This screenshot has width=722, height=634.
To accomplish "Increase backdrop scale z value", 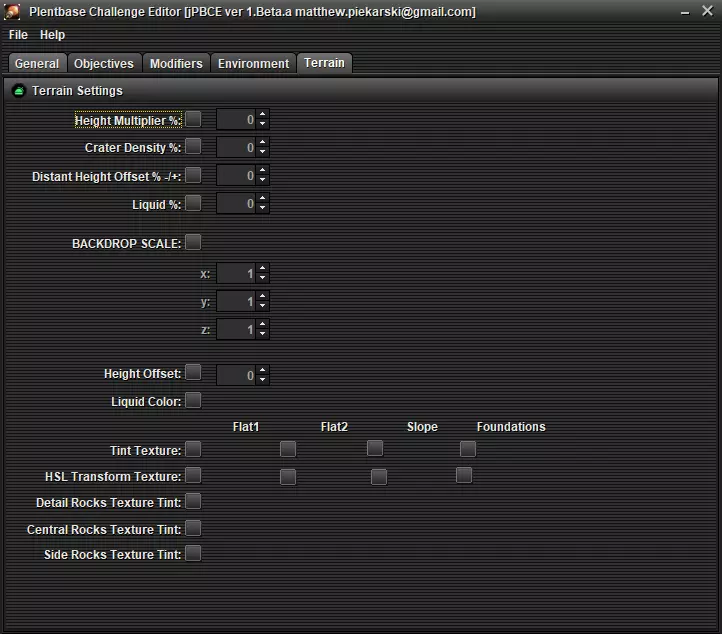I will pos(262,325).
